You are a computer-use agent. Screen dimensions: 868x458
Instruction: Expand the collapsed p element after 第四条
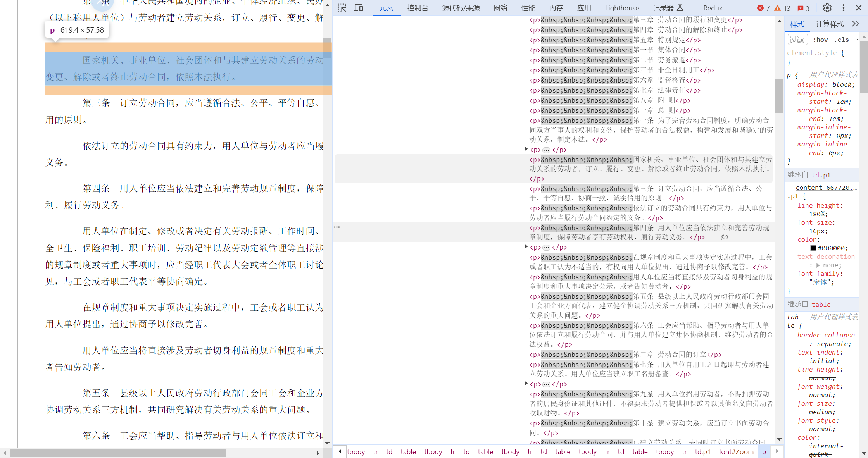526,247
